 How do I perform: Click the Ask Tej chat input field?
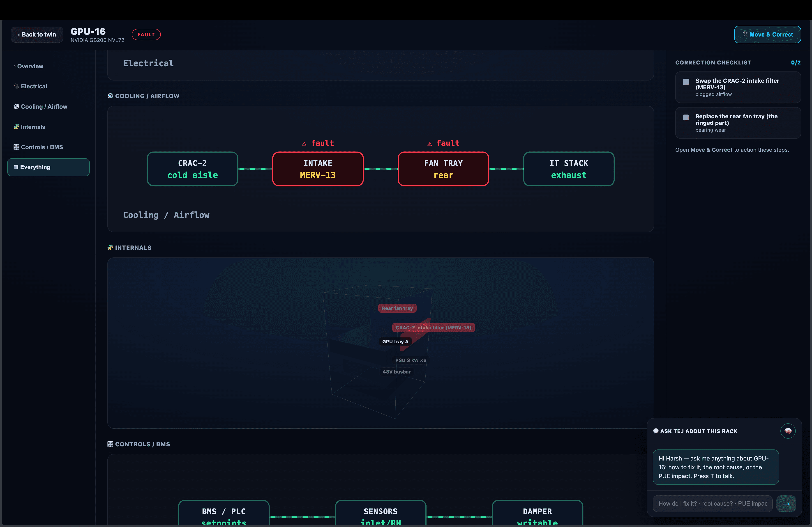coord(712,504)
